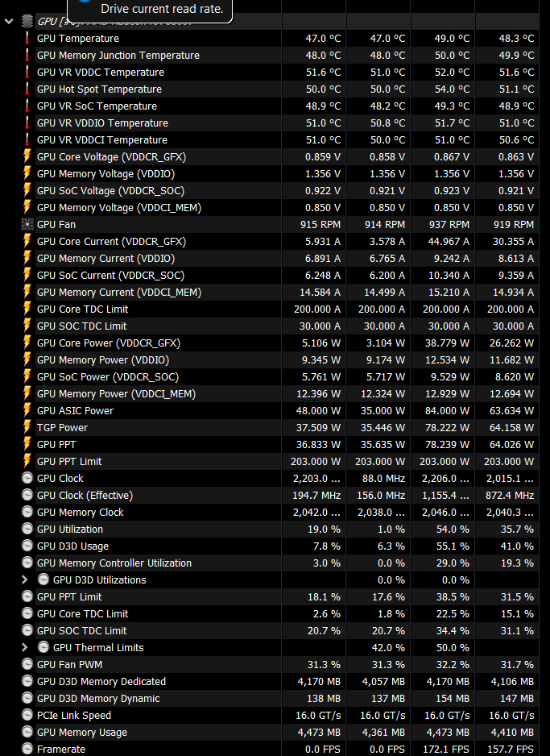Expand the GPU D3D Utilizations subtree
The image size is (550, 756).
click(x=25, y=579)
